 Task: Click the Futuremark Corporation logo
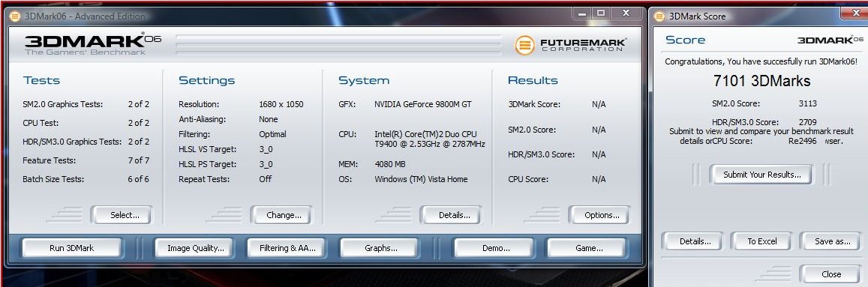[x=570, y=45]
